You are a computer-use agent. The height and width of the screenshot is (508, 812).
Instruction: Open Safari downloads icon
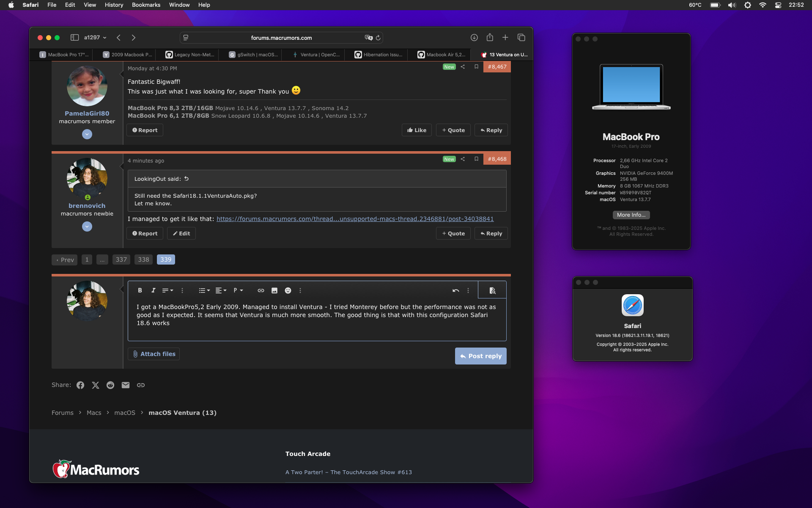click(474, 38)
